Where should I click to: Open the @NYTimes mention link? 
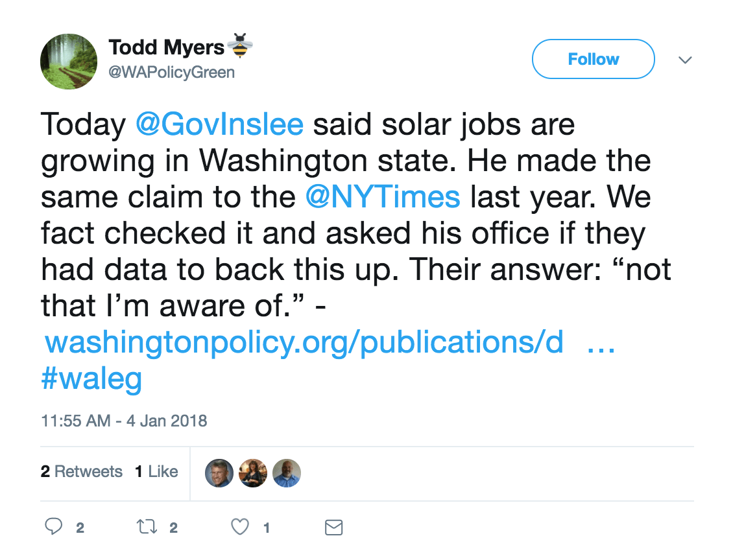coord(383,196)
